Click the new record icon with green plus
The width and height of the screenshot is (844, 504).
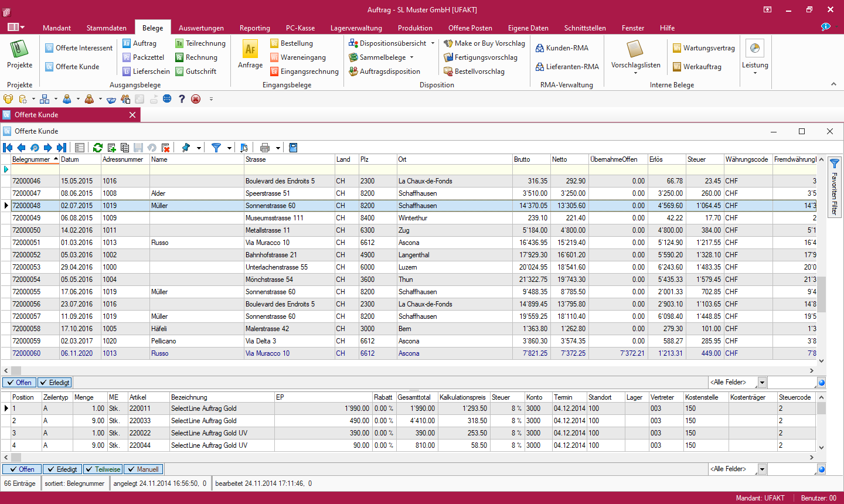pos(111,148)
